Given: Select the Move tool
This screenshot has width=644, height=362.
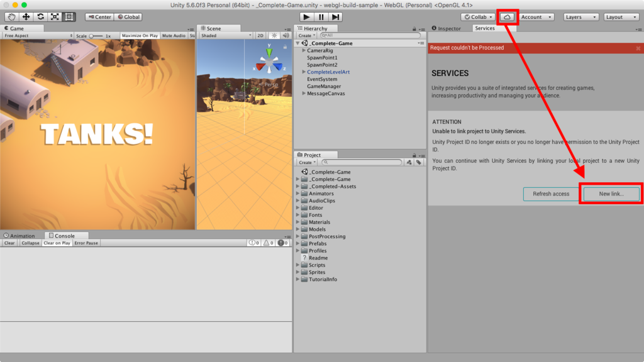Looking at the screenshot, I should (26, 17).
